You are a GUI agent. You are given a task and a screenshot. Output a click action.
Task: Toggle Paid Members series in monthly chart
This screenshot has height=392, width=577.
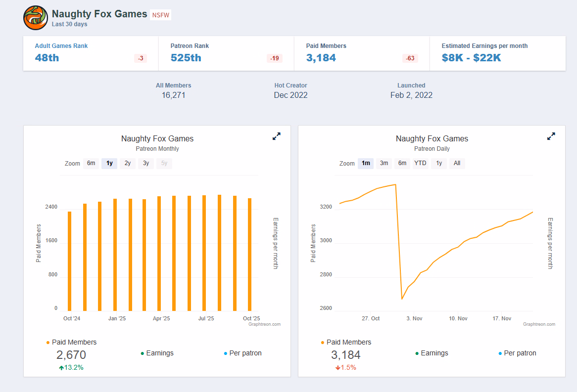[74, 342]
